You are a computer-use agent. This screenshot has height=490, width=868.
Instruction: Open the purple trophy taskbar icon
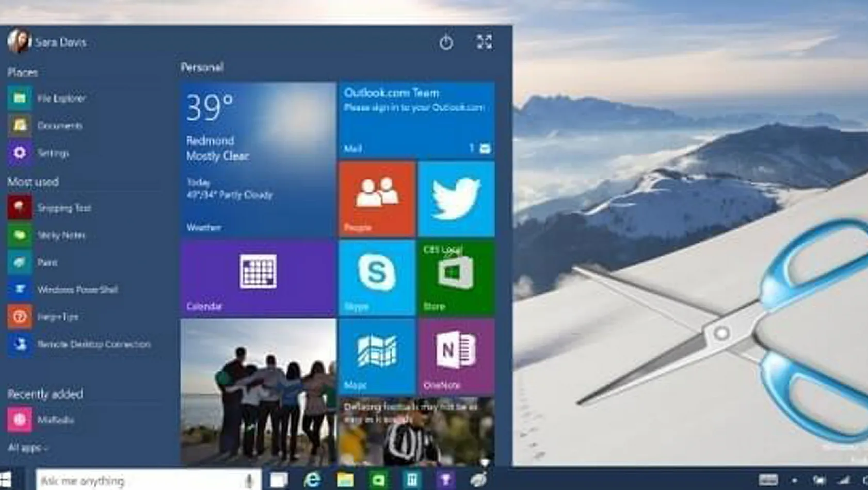[x=445, y=480]
